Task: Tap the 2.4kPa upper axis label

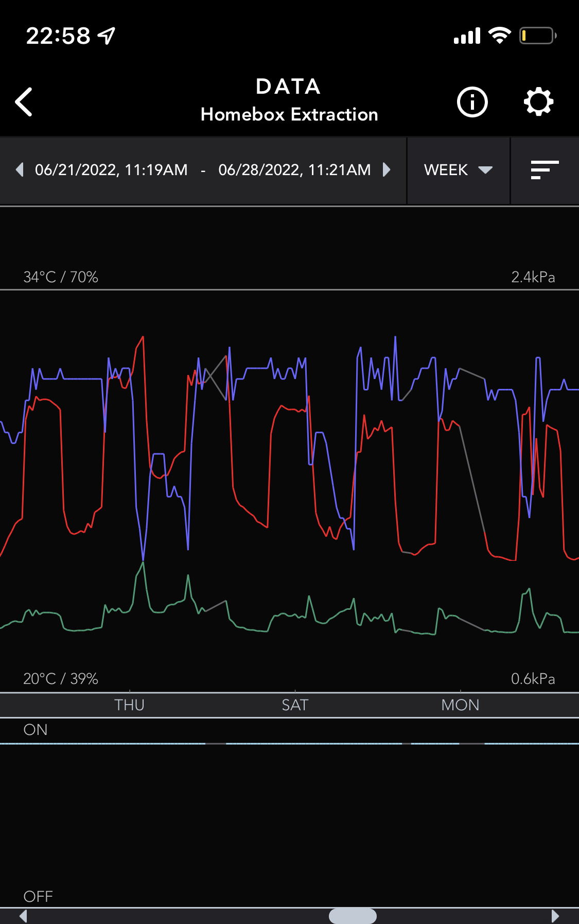Action: (533, 277)
